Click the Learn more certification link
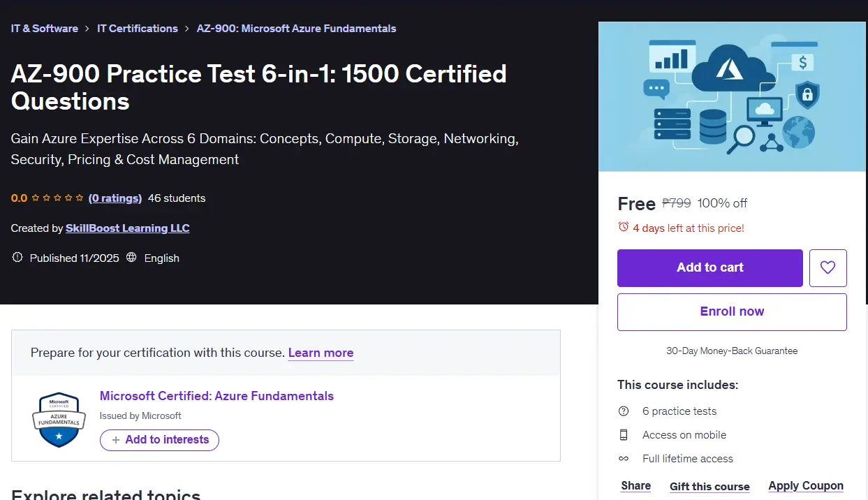The width and height of the screenshot is (868, 500). click(x=321, y=353)
